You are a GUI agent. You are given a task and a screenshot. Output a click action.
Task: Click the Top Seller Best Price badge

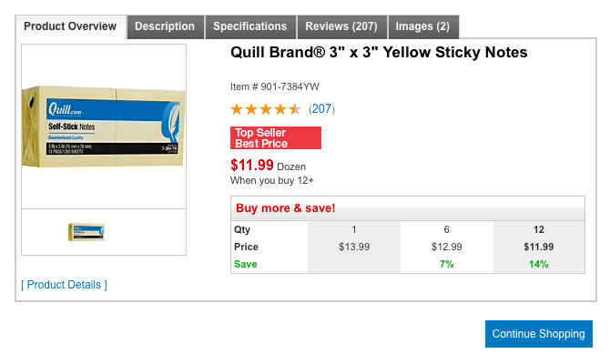point(276,138)
